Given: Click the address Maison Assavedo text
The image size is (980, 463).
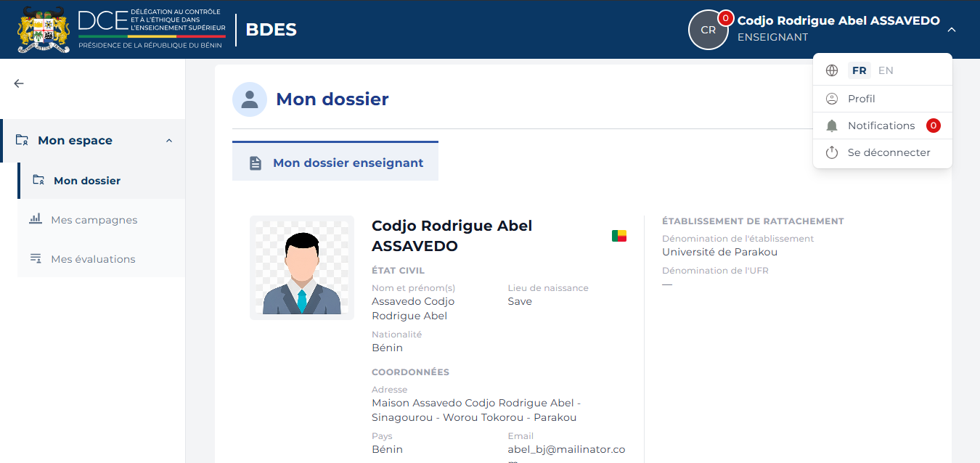Looking at the screenshot, I should (x=476, y=410).
